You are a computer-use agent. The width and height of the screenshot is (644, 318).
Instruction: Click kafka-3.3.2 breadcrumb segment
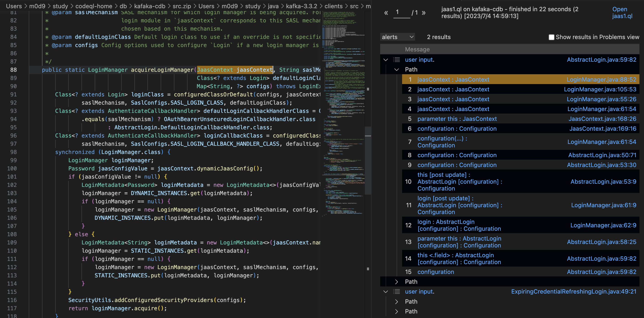(x=301, y=6)
